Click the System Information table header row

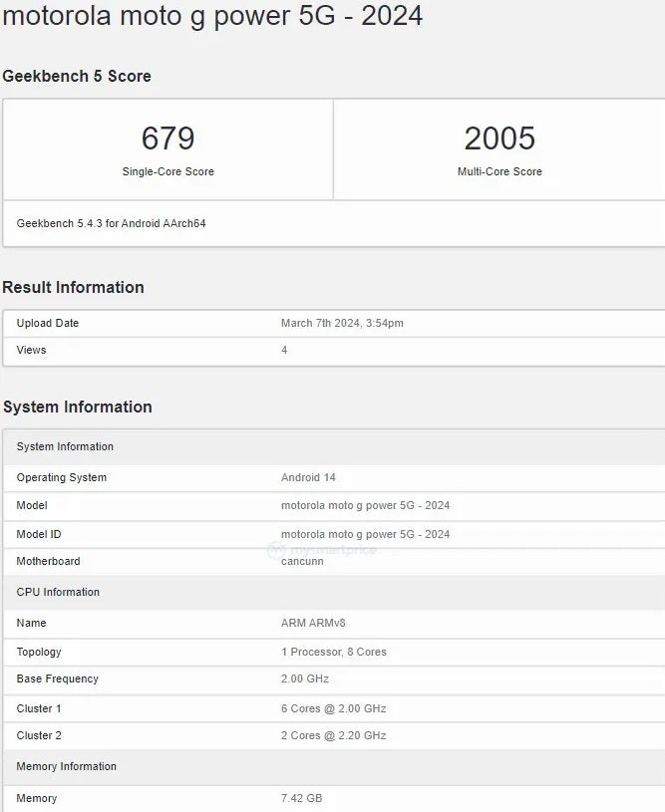coord(334,447)
